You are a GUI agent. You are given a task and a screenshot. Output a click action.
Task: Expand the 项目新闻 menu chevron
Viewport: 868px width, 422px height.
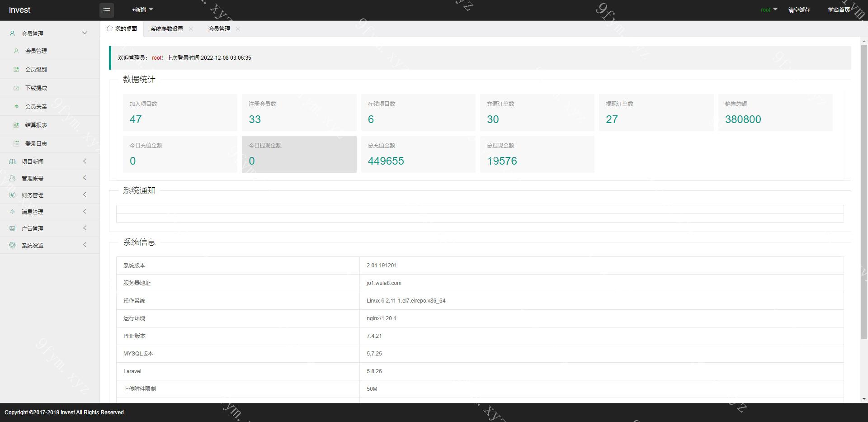click(x=85, y=161)
